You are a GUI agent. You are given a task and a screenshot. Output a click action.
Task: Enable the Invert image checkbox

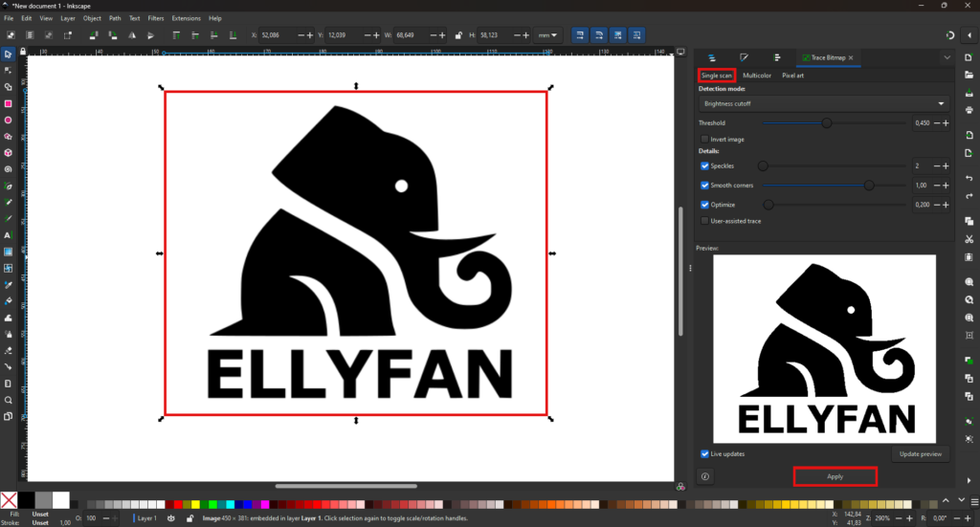[705, 140]
